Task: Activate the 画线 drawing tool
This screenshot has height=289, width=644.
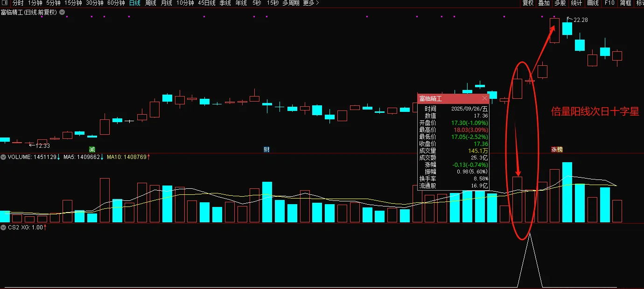Action: 593,3
